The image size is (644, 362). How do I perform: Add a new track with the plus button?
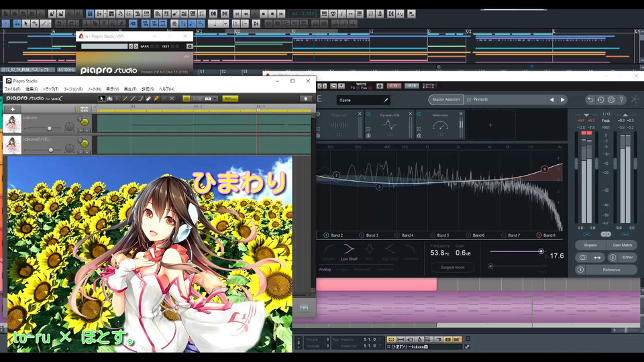click(12, 109)
